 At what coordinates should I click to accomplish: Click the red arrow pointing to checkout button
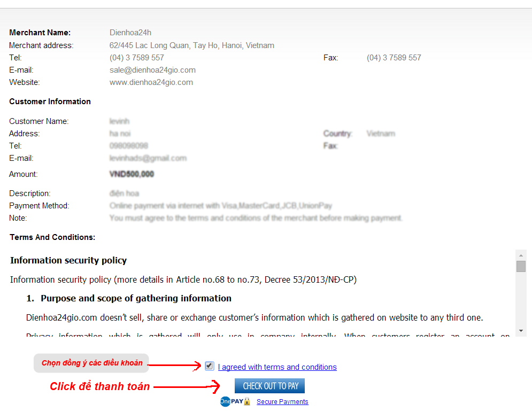point(188,386)
